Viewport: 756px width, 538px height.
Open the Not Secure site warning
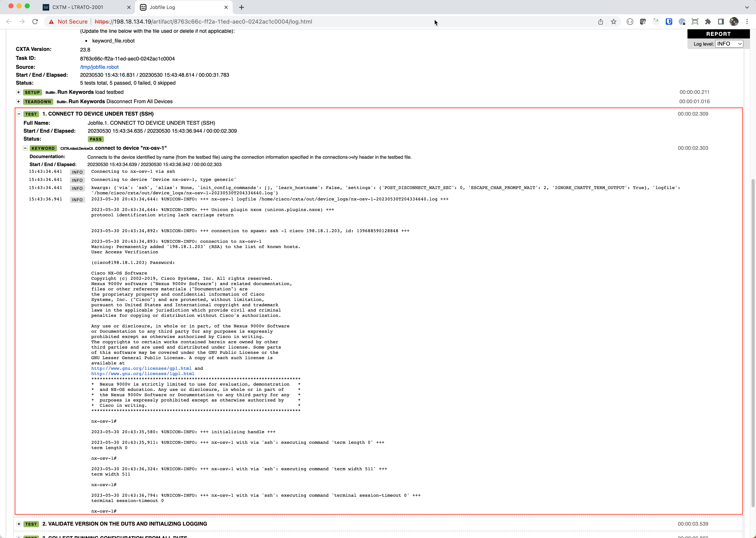(68, 22)
